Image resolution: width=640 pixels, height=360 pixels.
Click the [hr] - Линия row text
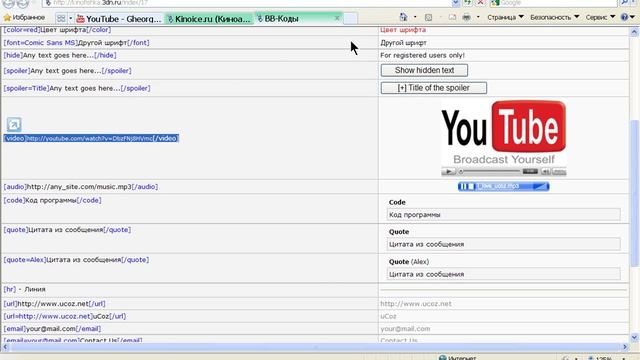[24, 289]
